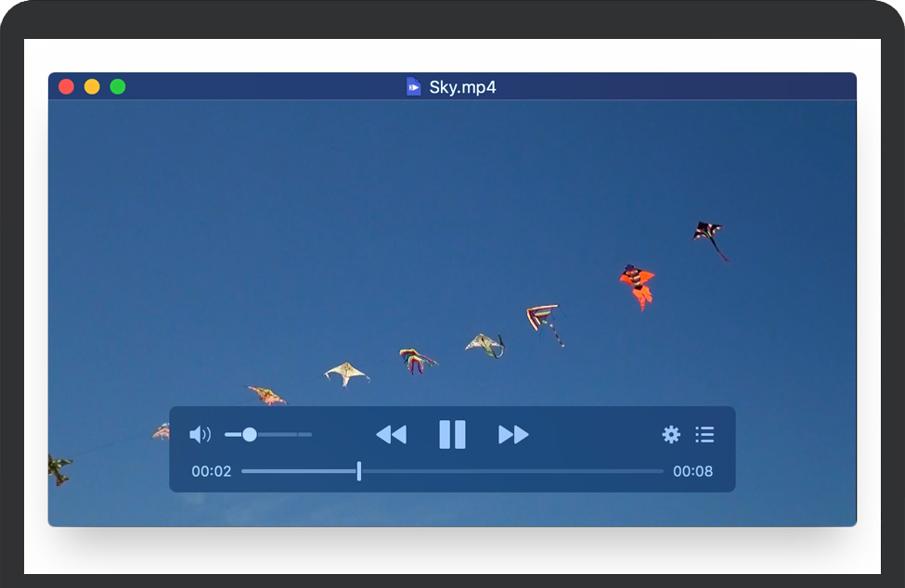Click the 00:02 elapsed time label
This screenshot has height=588, width=905.
click(x=211, y=471)
